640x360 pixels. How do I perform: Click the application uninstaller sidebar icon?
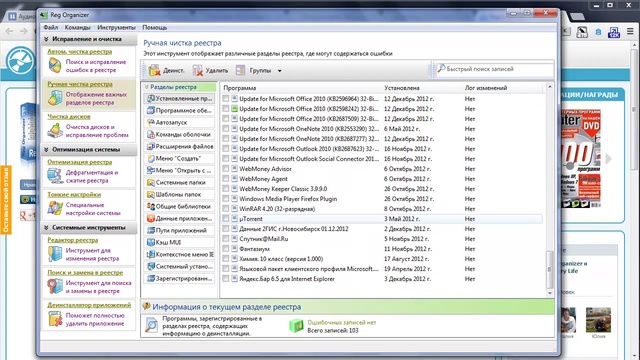point(55,319)
